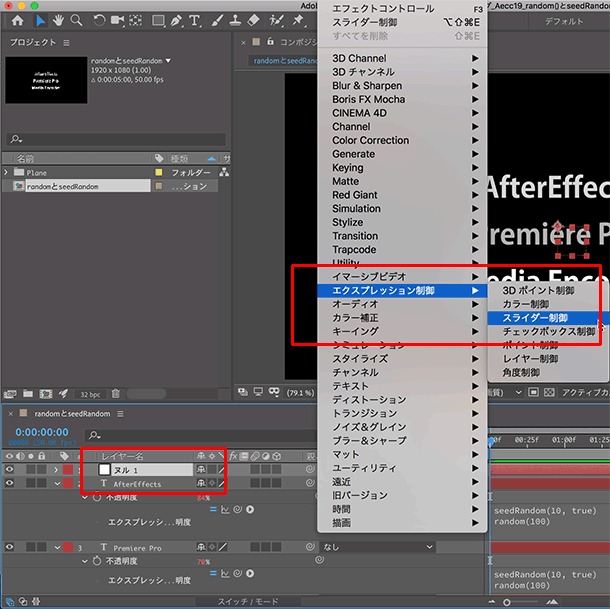Click expression pick whip in Premiere Pro row
Screen dimensions: 610x609
click(x=238, y=573)
